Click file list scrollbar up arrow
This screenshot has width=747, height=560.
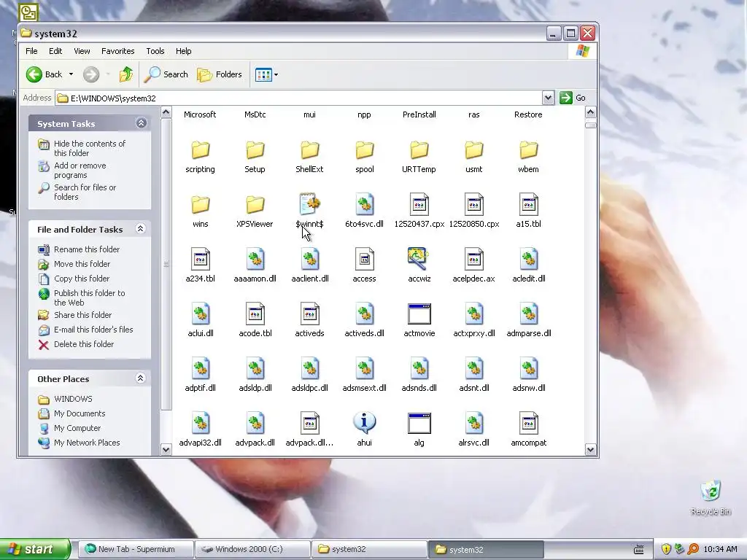coord(591,112)
